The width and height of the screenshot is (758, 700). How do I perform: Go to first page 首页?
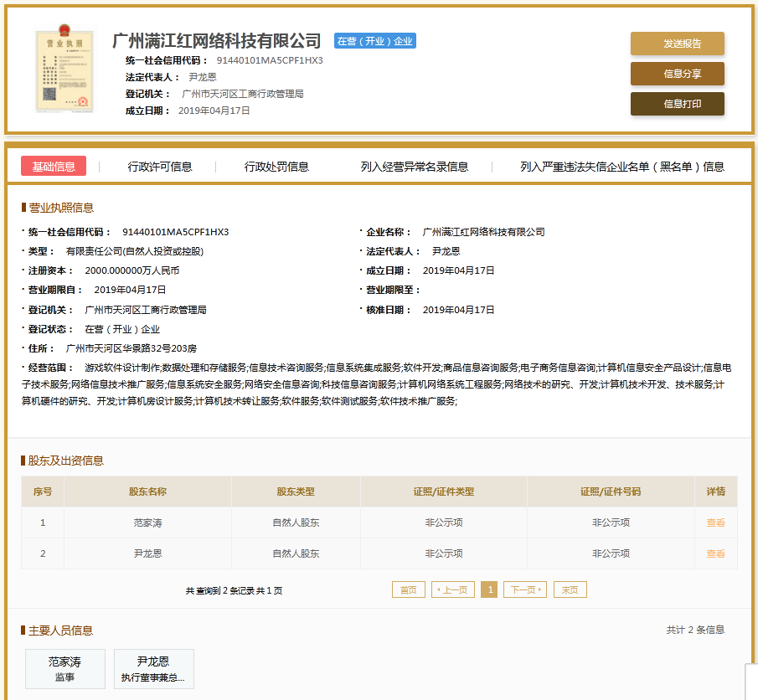(x=408, y=589)
